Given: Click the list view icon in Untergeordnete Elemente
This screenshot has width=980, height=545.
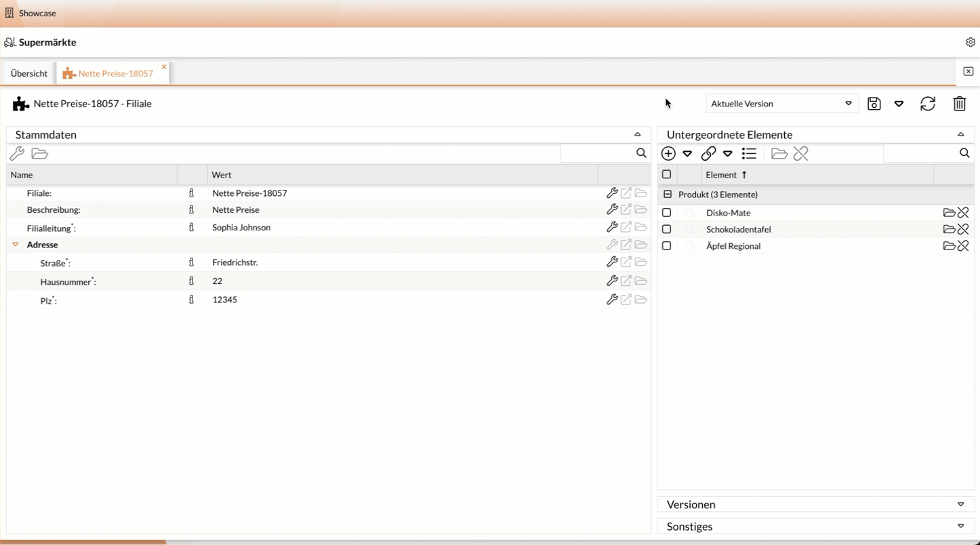Looking at the screenshot, I should pyautogui.click(x=749, y=154).
